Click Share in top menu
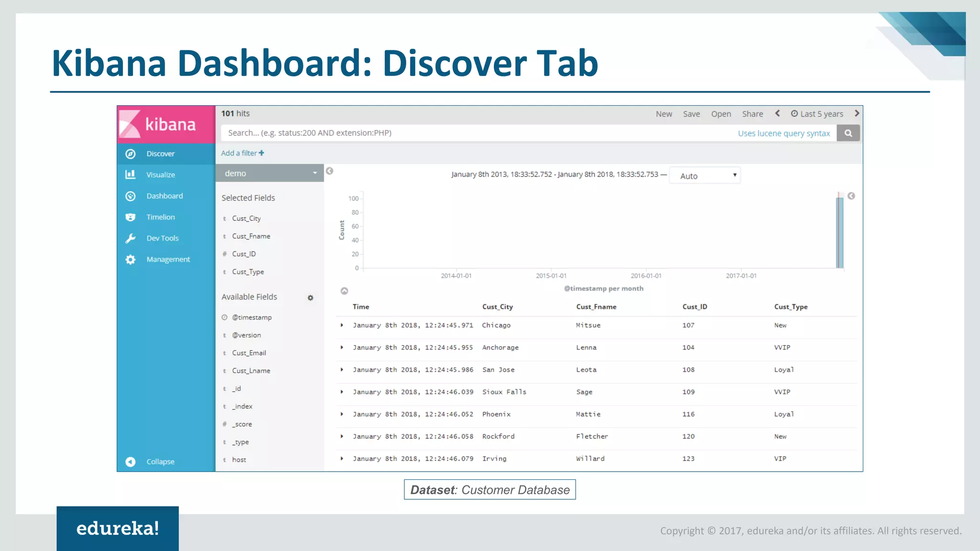Image resolution: width=980 pixels, height=551 pixels. point(752,114)
